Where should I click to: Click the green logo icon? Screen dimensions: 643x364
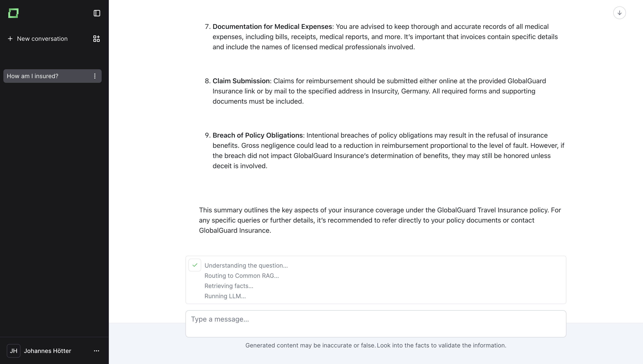tap(13, 13)
